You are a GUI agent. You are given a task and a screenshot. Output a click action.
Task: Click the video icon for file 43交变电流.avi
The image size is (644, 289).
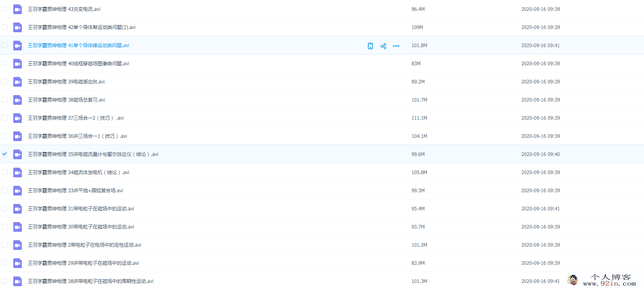(17, 9)
